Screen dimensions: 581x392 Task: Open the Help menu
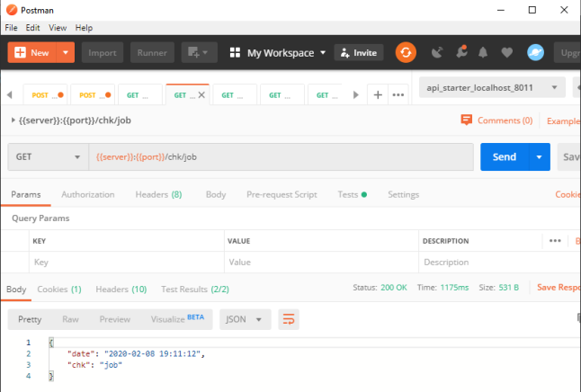tap(84, 28)
